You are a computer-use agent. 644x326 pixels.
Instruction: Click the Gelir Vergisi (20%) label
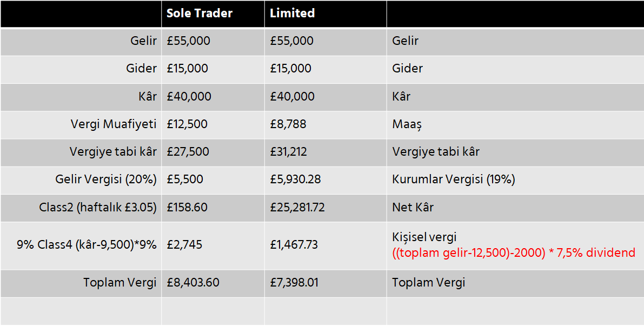106,180
